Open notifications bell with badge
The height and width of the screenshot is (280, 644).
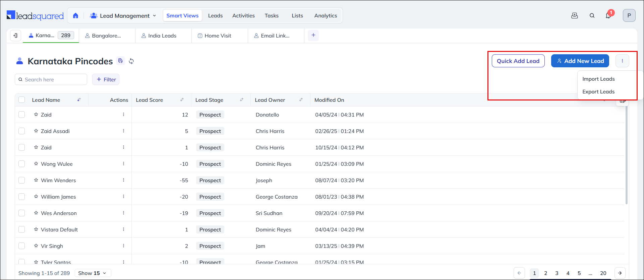click(608, 15)
